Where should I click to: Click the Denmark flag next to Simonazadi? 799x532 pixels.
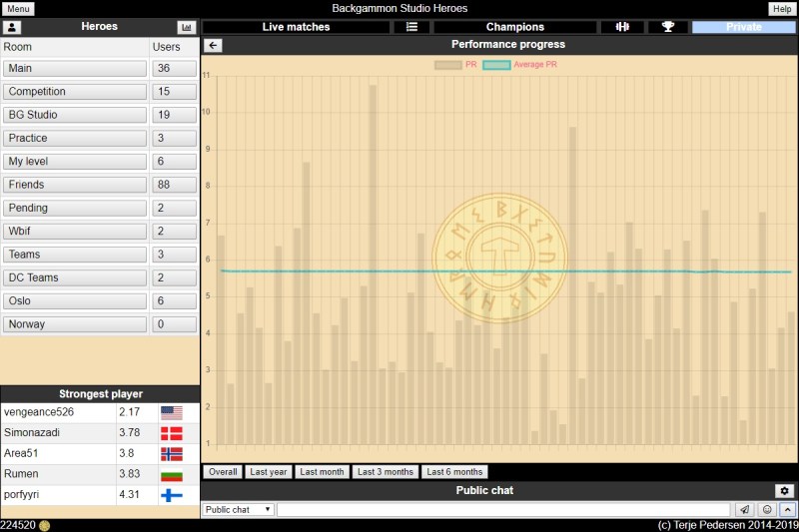(172, 433)
